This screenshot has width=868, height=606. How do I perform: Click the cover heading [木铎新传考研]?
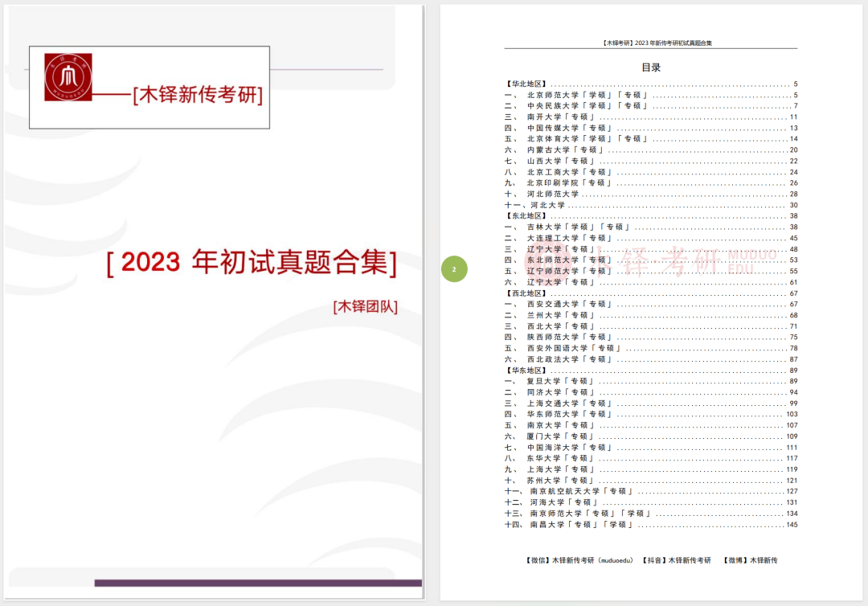(x=198, y=95)
